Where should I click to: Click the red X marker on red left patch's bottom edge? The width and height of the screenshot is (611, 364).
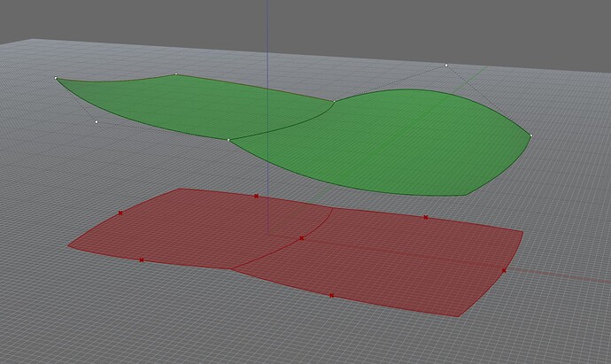pyautogui.click(x=142, y=260)
